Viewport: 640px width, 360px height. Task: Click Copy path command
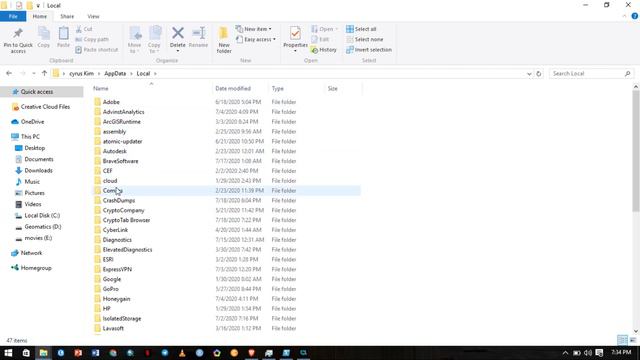point(92,39)
